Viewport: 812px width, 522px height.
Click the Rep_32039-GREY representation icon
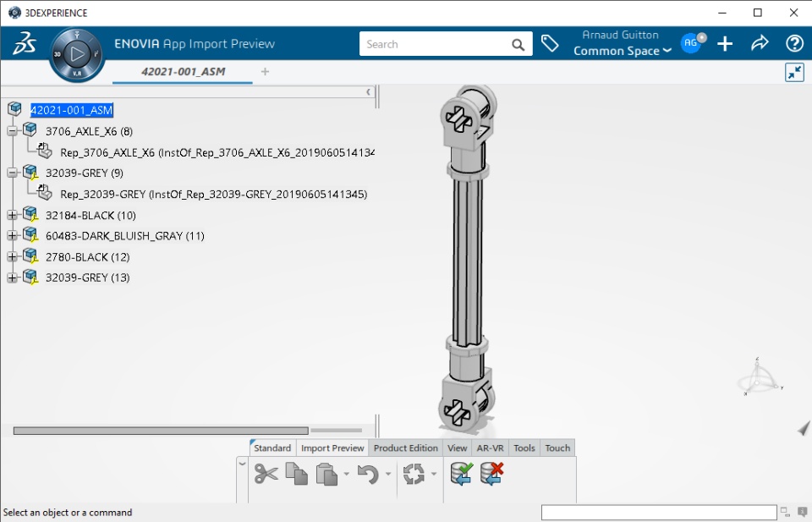pyautogui.click(x=45, y=192)
